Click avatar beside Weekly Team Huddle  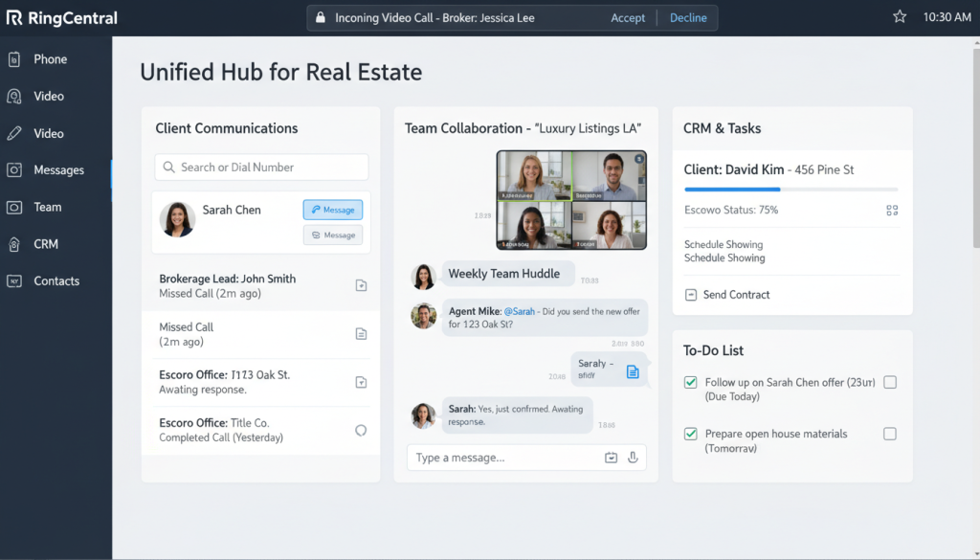pyautogui.click(x=423, y=277)
